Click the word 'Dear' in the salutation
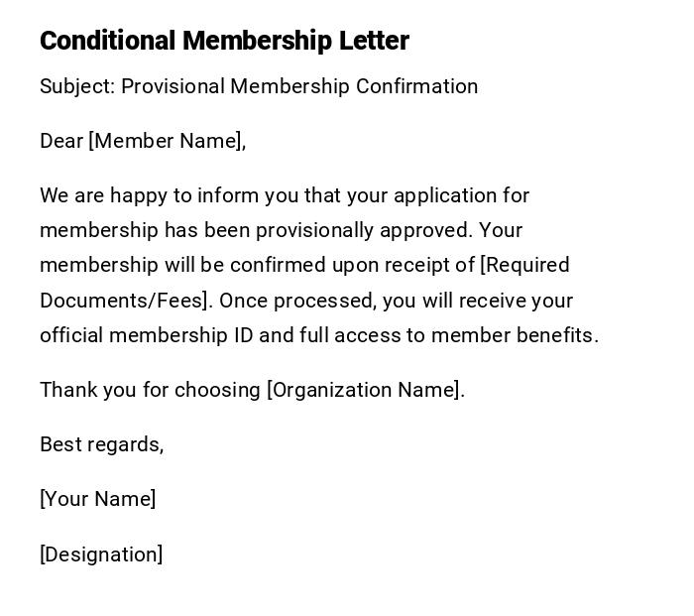 click(x=60, y=141)
